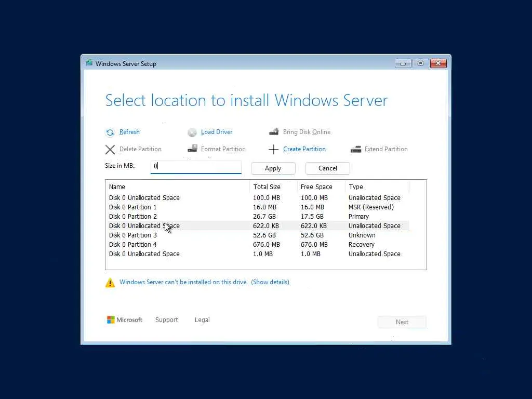The width and height of the screenshot is (532, 399).
Task: Click the Bring Disk Online label
Action: click(x=307, y=132)
